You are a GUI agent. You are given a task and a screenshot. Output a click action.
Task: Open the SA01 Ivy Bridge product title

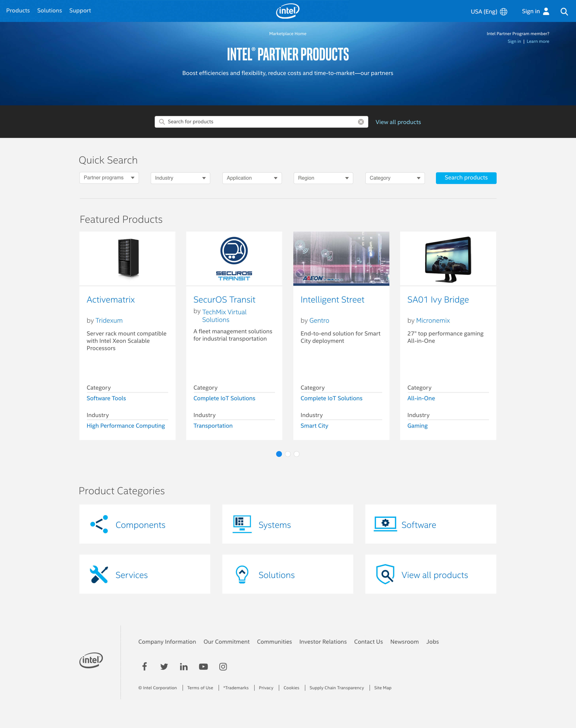(438, 300)
